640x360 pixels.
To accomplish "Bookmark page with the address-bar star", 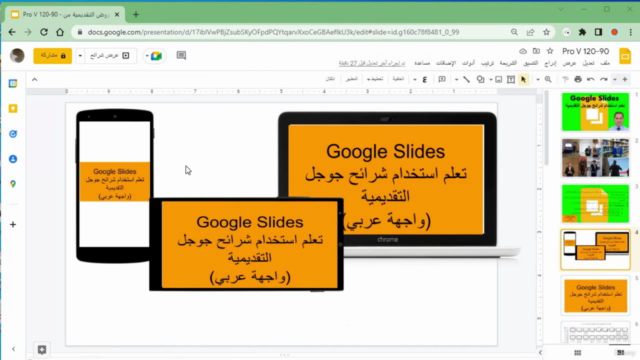I will coord(546,32).
